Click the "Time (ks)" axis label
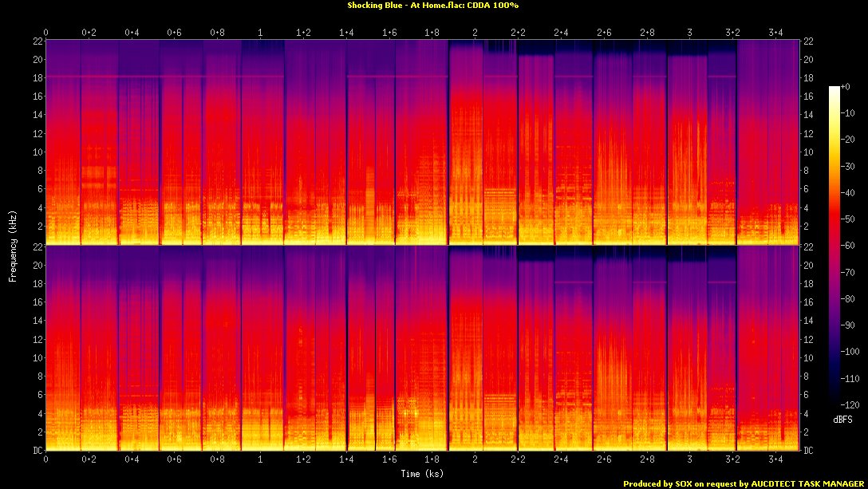This screenshot has height=489, width=868. point(423,473)
